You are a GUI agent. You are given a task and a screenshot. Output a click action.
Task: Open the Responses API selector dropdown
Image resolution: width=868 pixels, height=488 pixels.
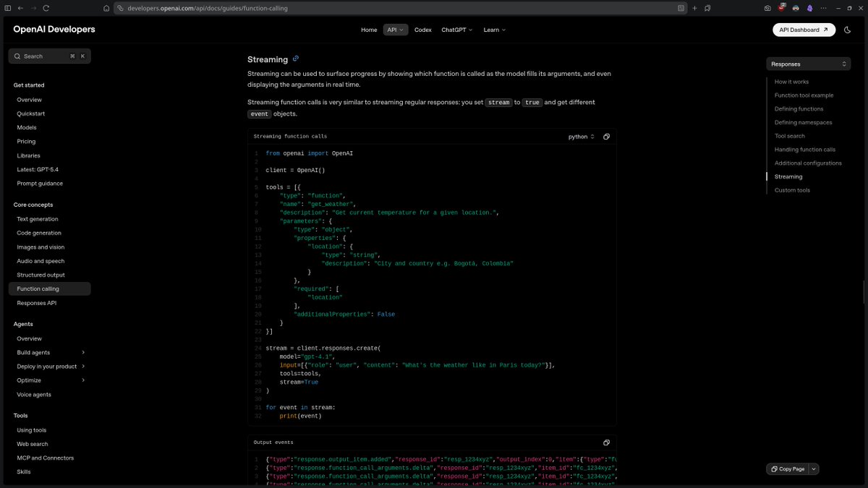pos(809,64)
